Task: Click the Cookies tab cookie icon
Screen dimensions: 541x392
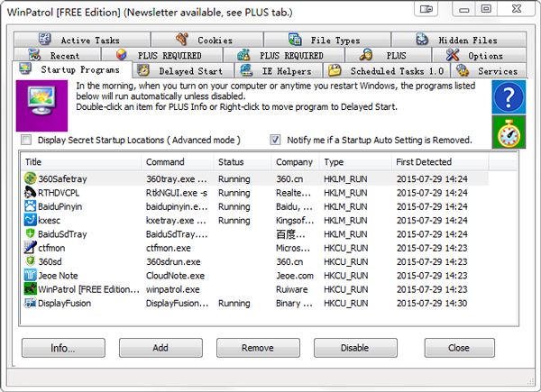Action: click(x=182, y=40)
